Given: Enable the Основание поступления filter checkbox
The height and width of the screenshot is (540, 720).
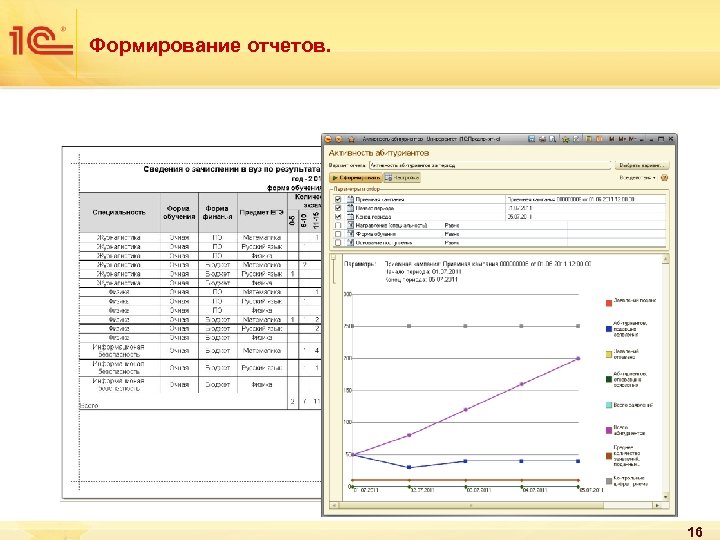Looking at the screenshot, I should pyautogui.click(x=338, y=242).
